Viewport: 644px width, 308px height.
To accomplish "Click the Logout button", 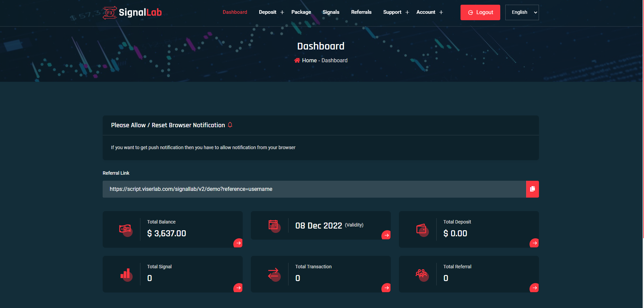I will 480,12.
